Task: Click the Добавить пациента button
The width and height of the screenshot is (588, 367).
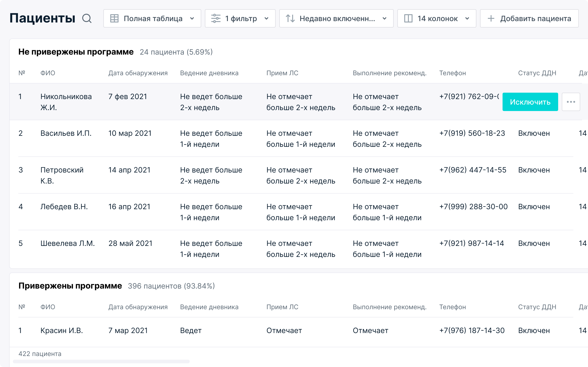Action: coord(529,18)
